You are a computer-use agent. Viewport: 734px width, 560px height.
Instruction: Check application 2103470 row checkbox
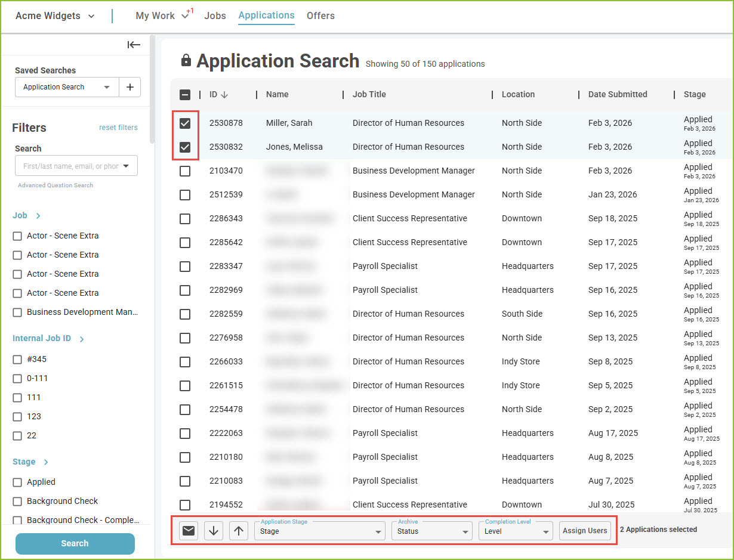(x=185, y=171)
